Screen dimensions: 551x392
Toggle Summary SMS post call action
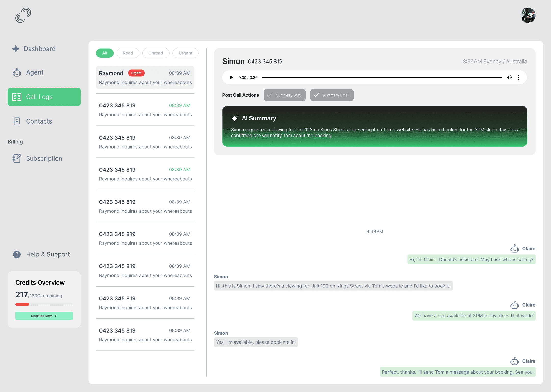pos(284,95)
